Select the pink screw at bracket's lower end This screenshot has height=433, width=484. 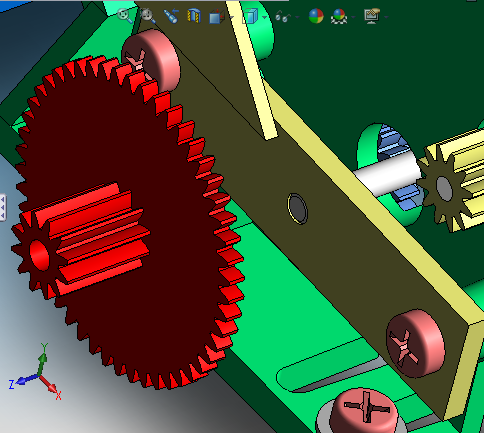click(x=415, y=343)
